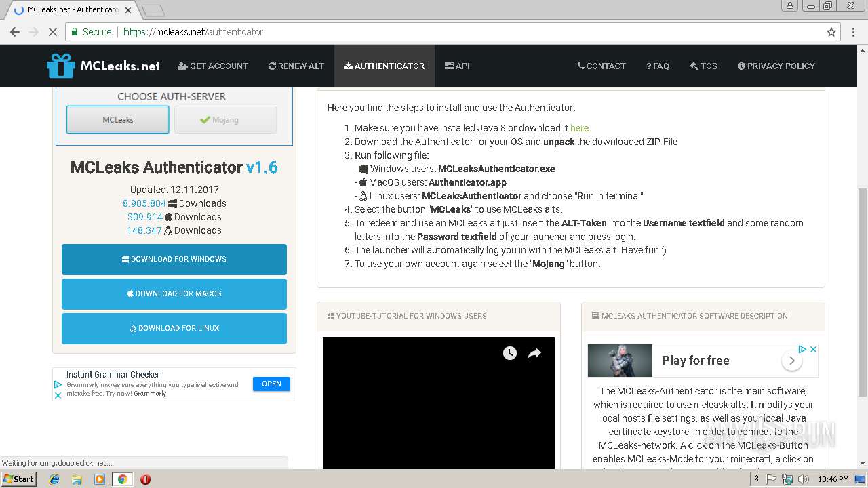Screen dimensions: 868x488
Task: Click the Instant Grammar Checker ad title
Action: coord(113,374)
